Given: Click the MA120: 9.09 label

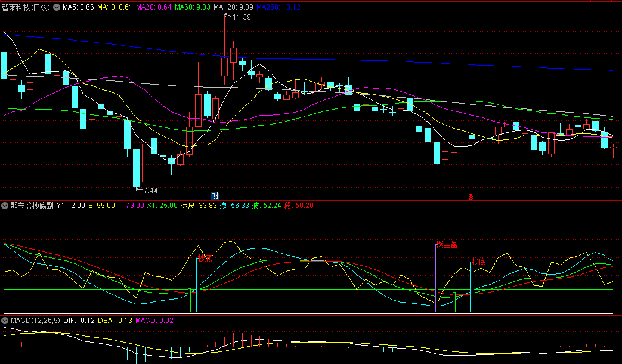Looking at the screenshot, I should point(233,7).
